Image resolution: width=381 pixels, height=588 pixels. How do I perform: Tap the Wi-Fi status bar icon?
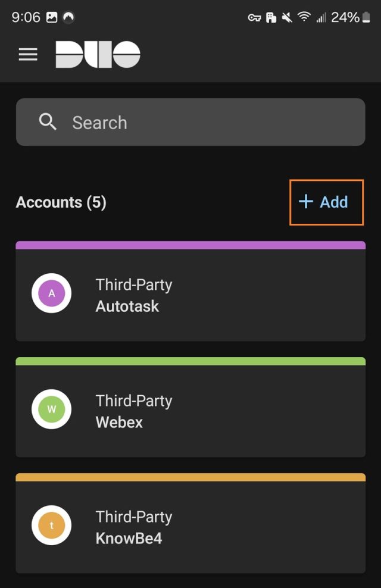[304, 17]
